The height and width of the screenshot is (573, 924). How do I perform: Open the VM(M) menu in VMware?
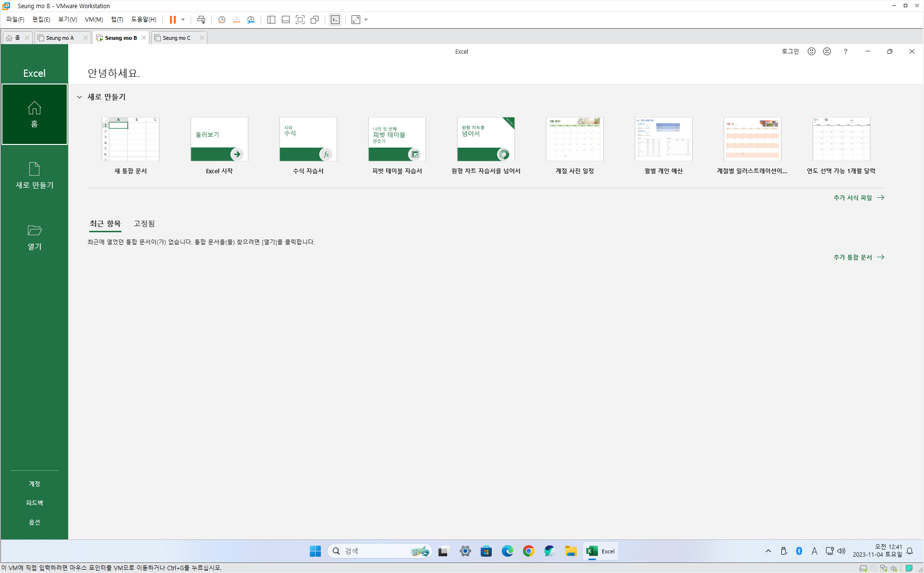[94, 20]
